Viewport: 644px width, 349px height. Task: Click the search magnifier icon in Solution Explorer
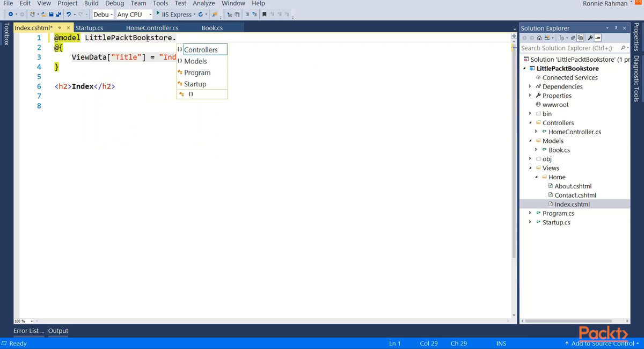pos(623,48)
